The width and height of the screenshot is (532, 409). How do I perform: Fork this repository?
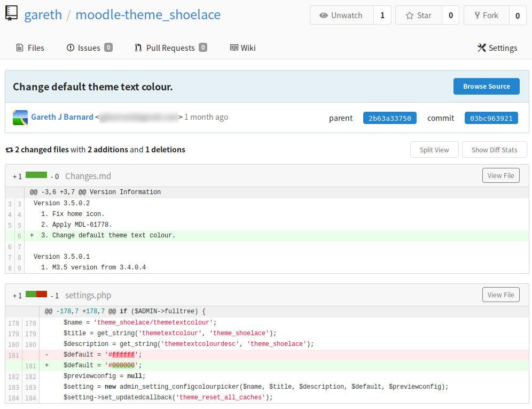pyautogui.click(x=486, y=16)
